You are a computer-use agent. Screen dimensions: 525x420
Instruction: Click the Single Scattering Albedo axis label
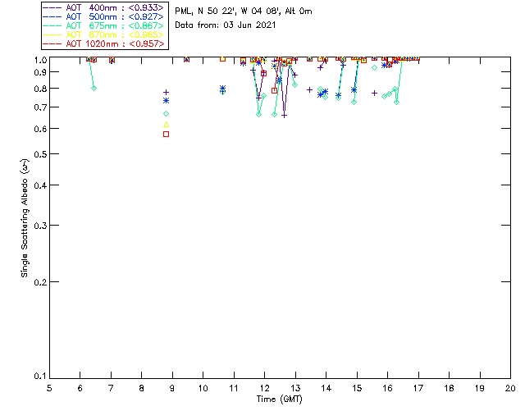25,218
